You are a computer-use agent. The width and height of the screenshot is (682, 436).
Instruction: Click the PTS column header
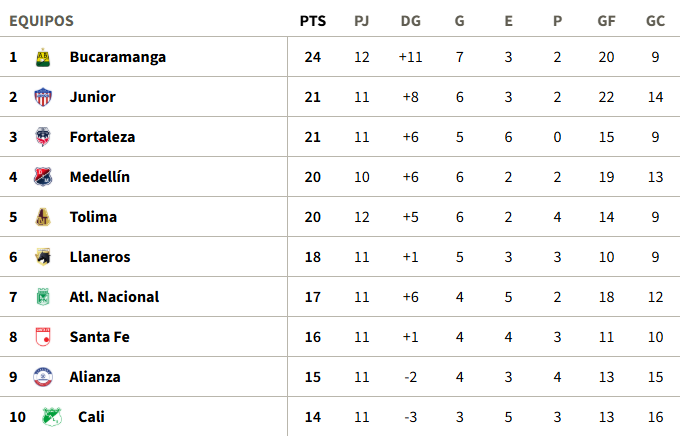[x=312, y=21]
